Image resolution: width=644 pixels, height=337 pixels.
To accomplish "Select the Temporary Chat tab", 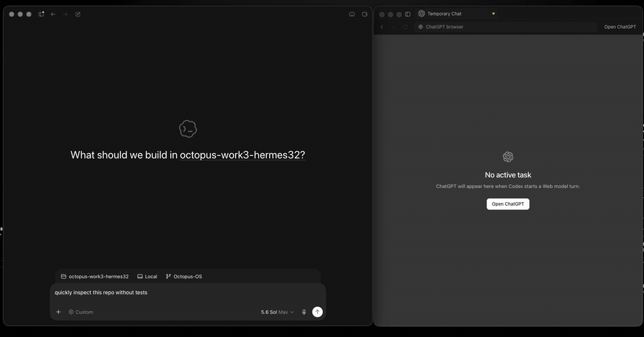I will [456, 13].
